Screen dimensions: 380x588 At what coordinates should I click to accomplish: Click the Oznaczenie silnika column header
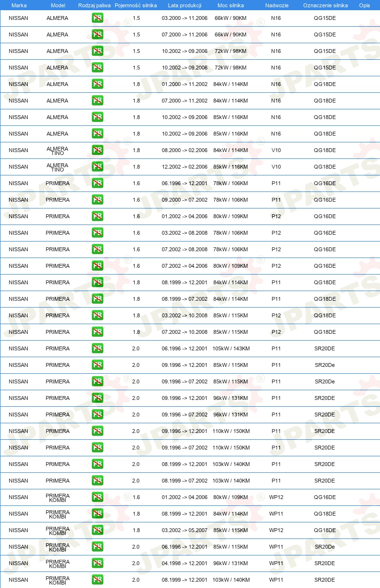click(325, 5)
